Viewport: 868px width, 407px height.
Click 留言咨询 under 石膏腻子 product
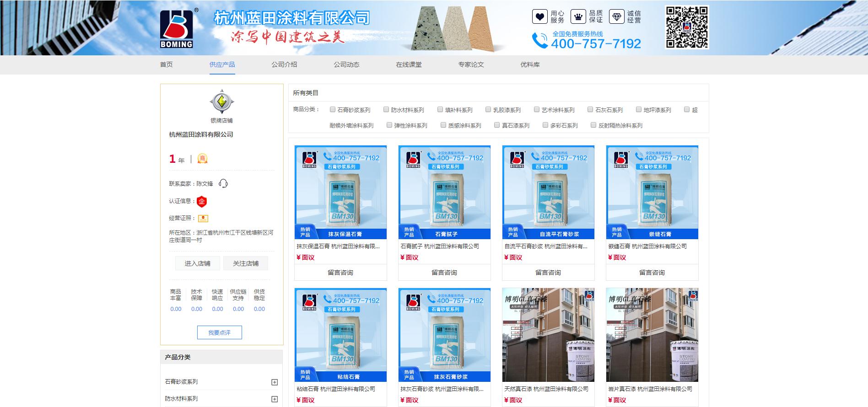tap(444, 273)
